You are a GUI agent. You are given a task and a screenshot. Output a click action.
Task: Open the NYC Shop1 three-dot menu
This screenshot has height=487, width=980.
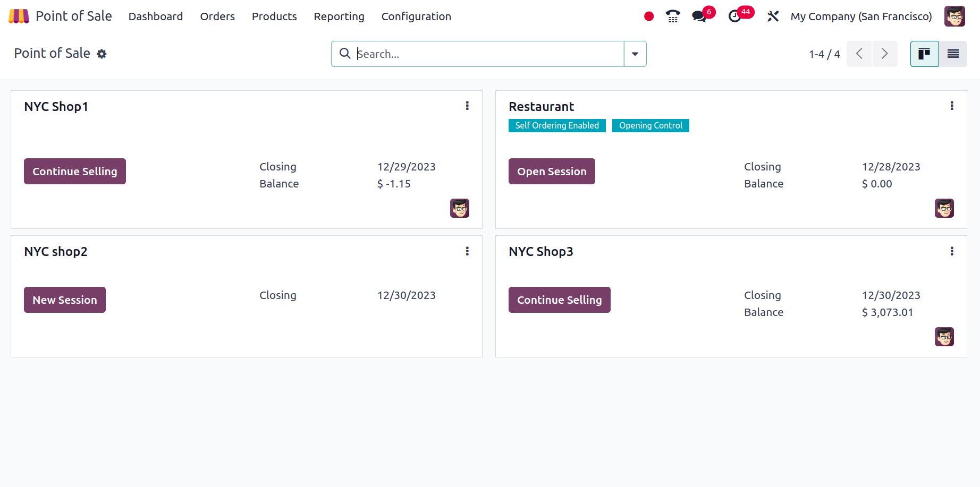pos(467,106)
